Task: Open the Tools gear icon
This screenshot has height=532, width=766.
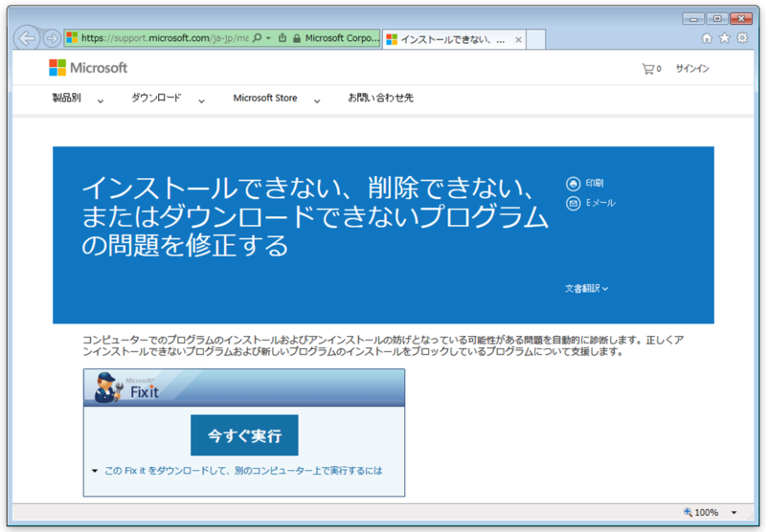Action: (742, 38)
